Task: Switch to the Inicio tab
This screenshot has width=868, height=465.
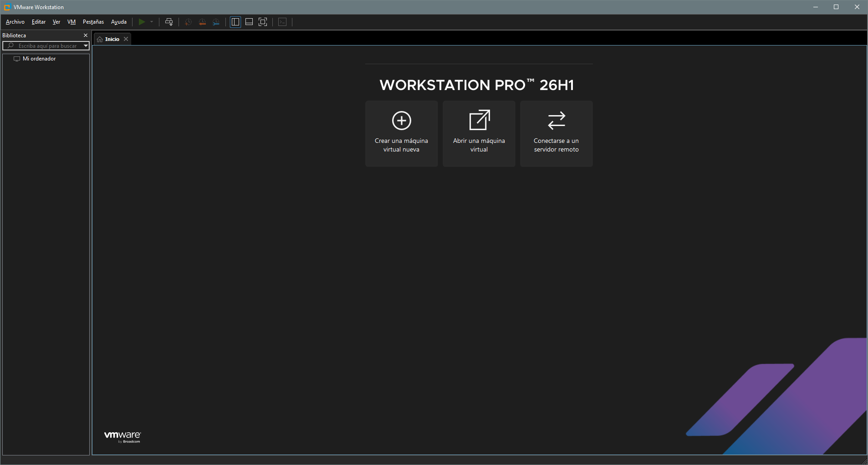Action: (x=112, y=39)
